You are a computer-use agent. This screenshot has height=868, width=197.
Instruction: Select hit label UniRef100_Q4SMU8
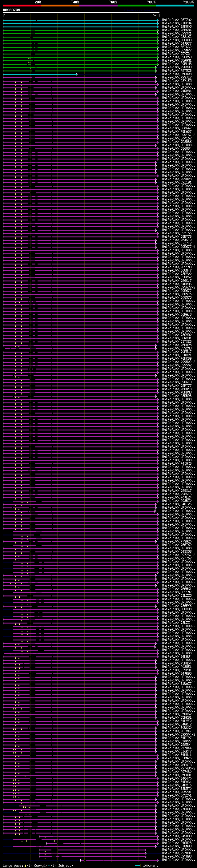pyautogui.click(x=176, y=836)
